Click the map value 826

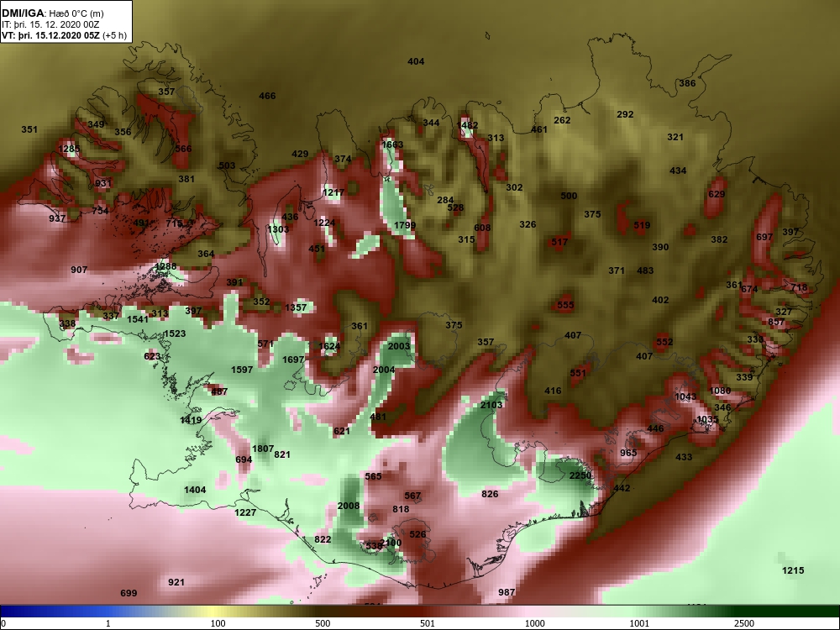(490, 494)
